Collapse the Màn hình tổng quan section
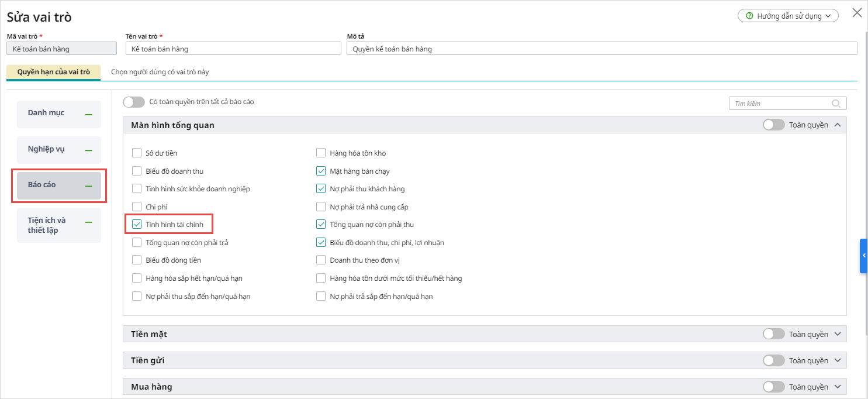 [838, 125]
